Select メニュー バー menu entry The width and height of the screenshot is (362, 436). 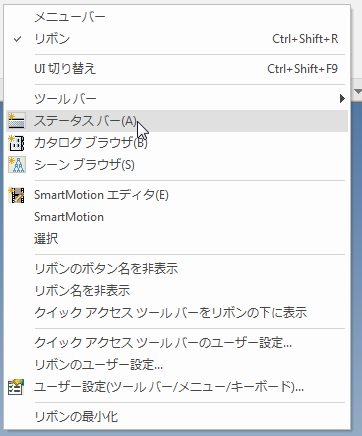[x=177, y=17]
